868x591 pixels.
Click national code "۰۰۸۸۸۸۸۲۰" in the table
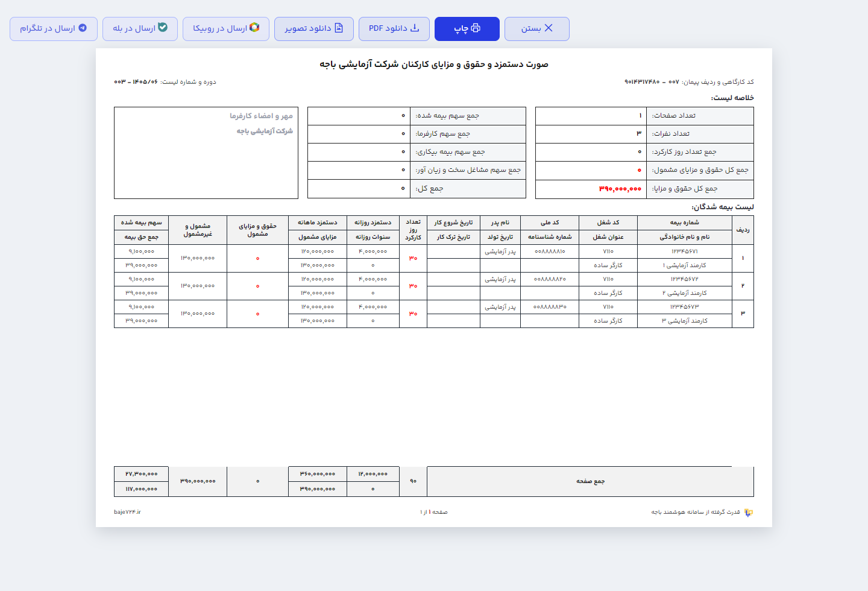(x=550, y=279)
